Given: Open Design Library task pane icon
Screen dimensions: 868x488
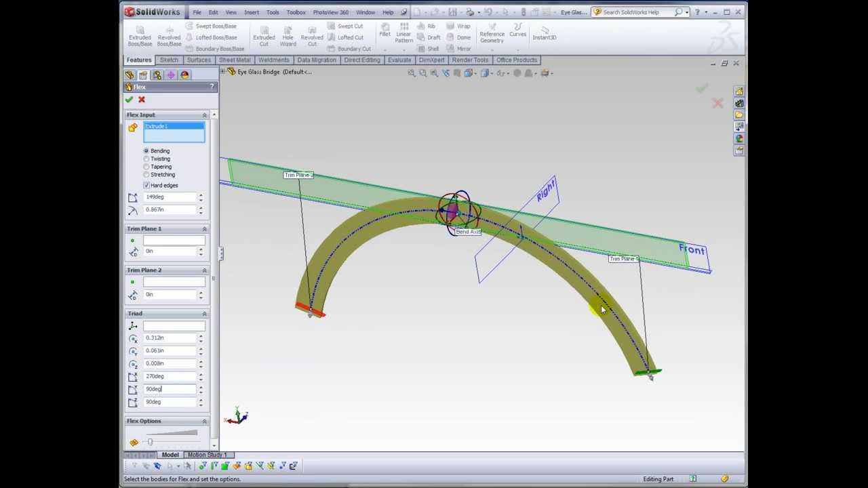Looking at the screenshot, I should (739, 104).
